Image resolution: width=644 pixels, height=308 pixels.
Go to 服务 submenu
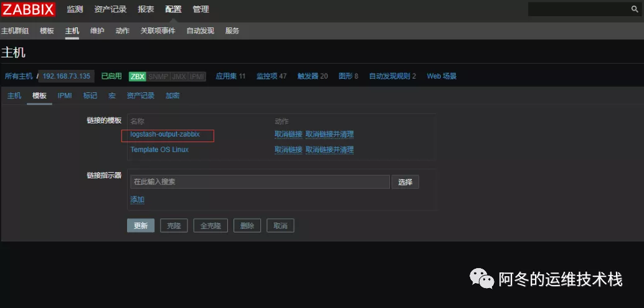pos(232,31)
